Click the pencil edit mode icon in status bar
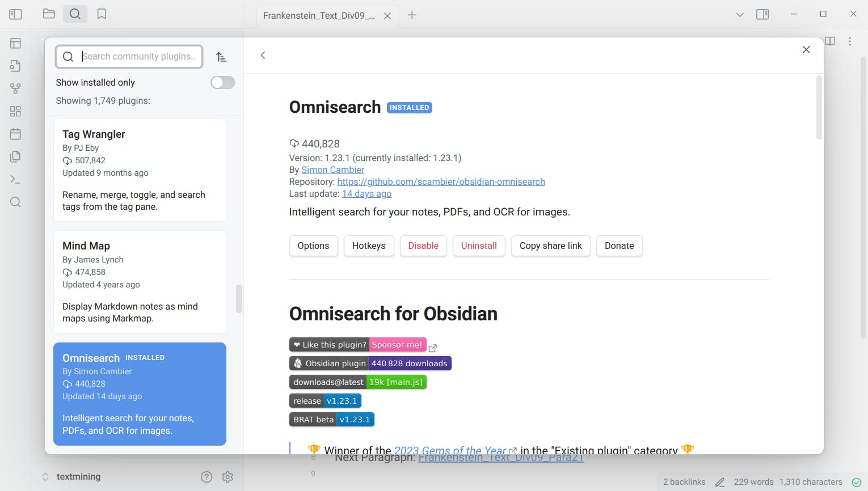868x491 pixels. [x=720, y=482]
